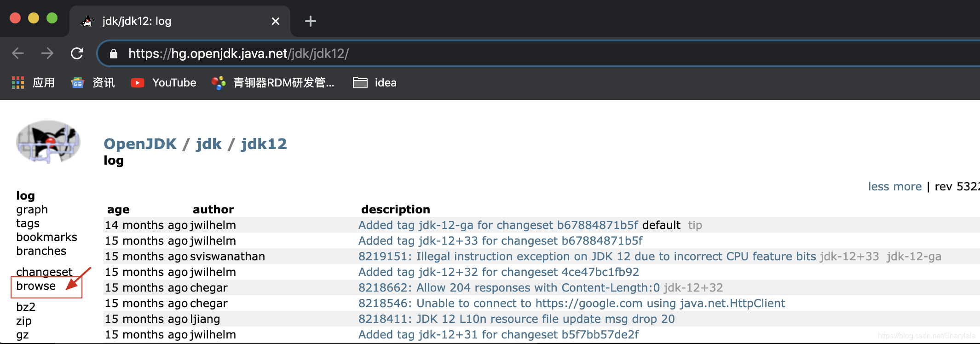Close the jdk/jdk12: log tab
Screen dimensions: 980x344
(x=276, y=21)
